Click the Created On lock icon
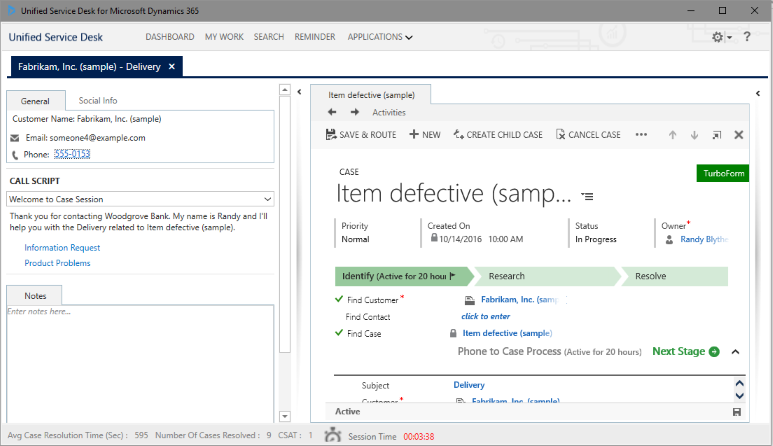773x446 pixels. (434, 238)
